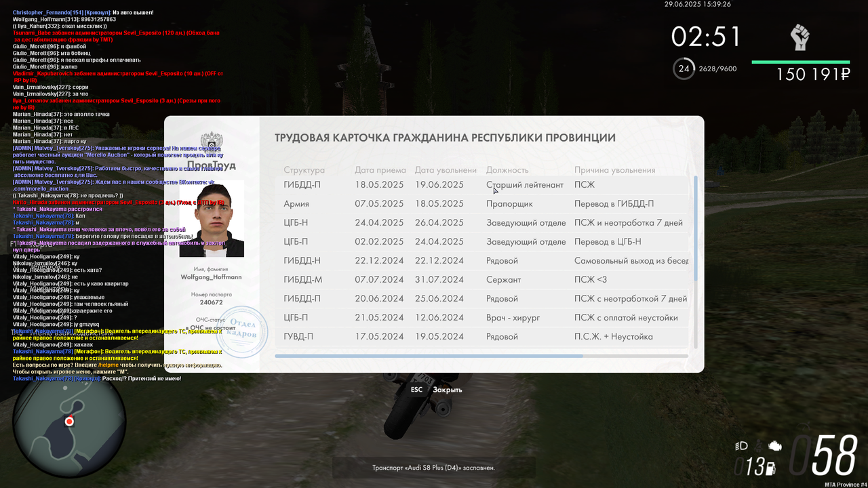868x488 pixels.
Task: Click the 31.07.2024 dismissal date cell
Action: pos(439,279)
